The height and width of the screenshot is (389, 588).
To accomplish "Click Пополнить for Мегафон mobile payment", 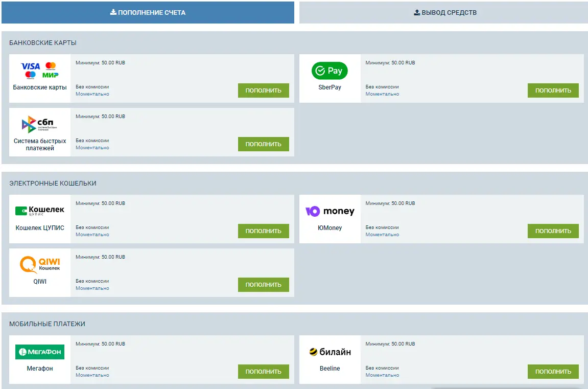I will coord(263,372).
